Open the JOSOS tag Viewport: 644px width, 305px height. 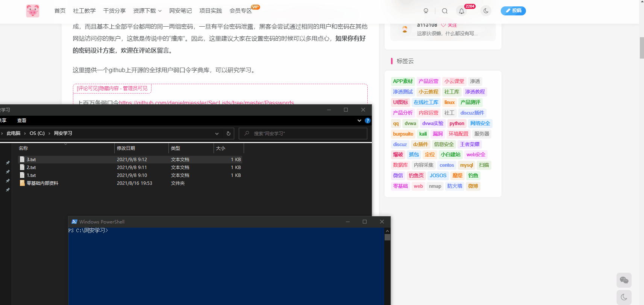(x=438, y=175)
